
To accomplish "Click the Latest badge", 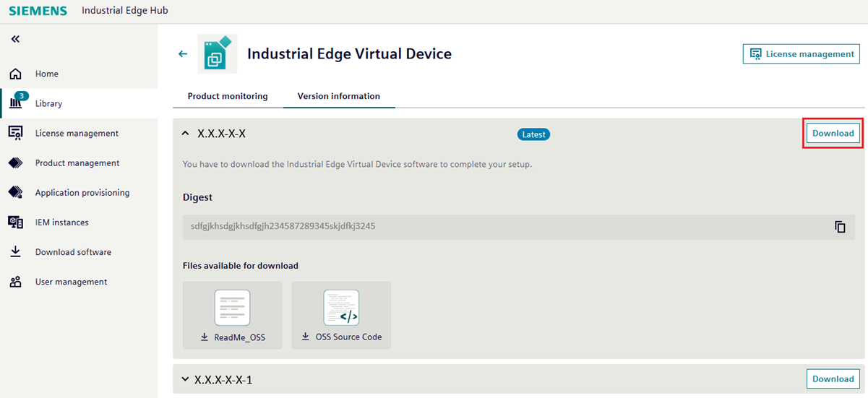I will [x=533, y=134].
